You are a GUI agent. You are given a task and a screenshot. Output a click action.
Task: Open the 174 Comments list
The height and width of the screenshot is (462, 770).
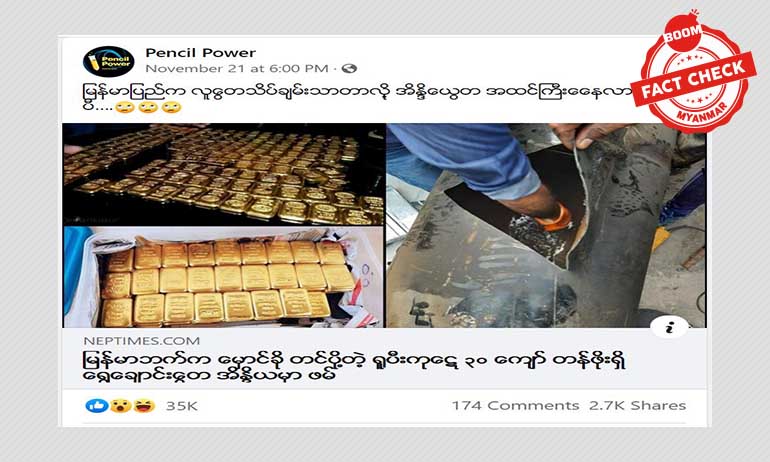tap(515, 406)
